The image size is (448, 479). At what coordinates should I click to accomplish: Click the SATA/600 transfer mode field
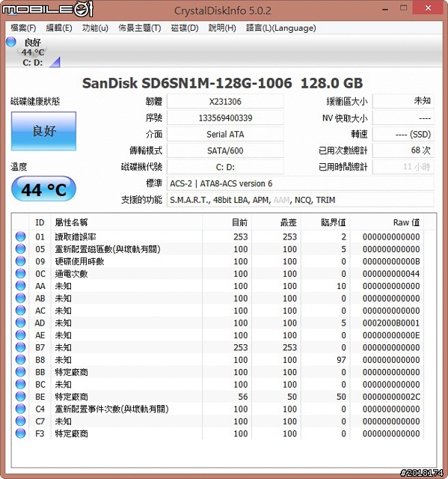(x=225, y=150)
